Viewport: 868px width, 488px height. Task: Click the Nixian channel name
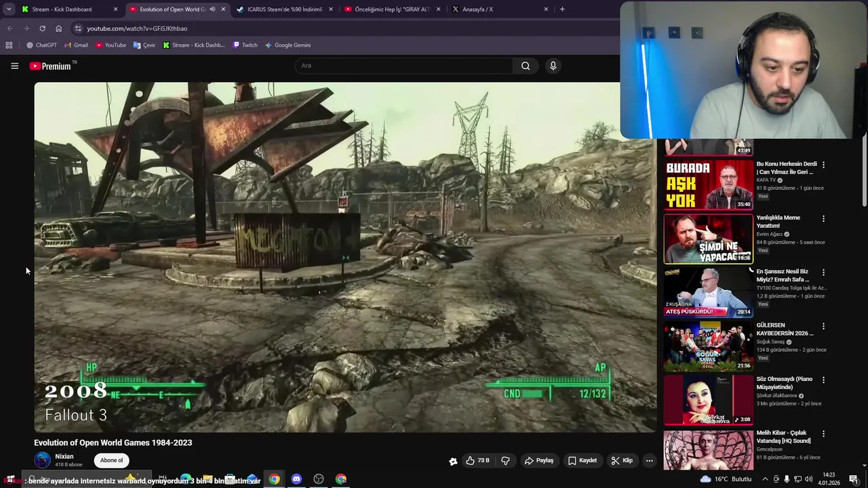pyautogui.click(x=64, y=456)
